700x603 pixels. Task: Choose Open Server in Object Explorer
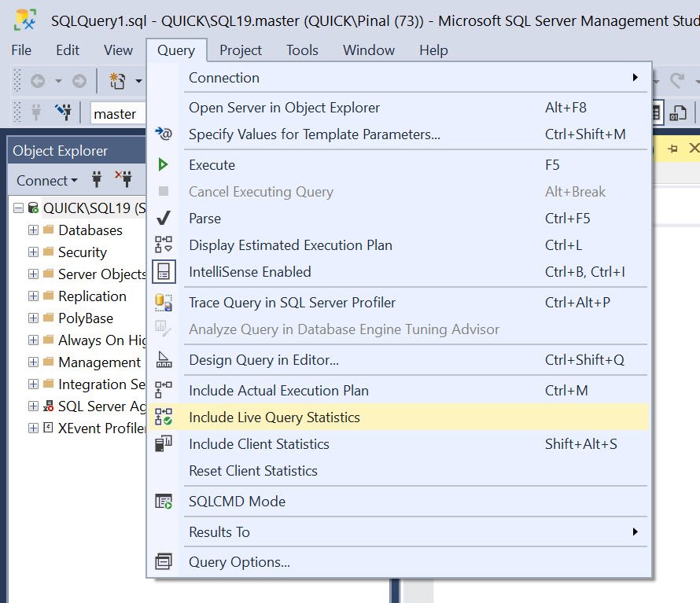(x=399, y=108)
